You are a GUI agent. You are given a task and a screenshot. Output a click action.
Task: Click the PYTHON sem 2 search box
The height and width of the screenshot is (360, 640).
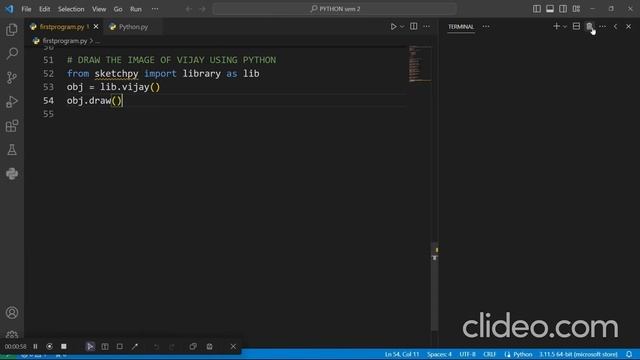[334, 9]
